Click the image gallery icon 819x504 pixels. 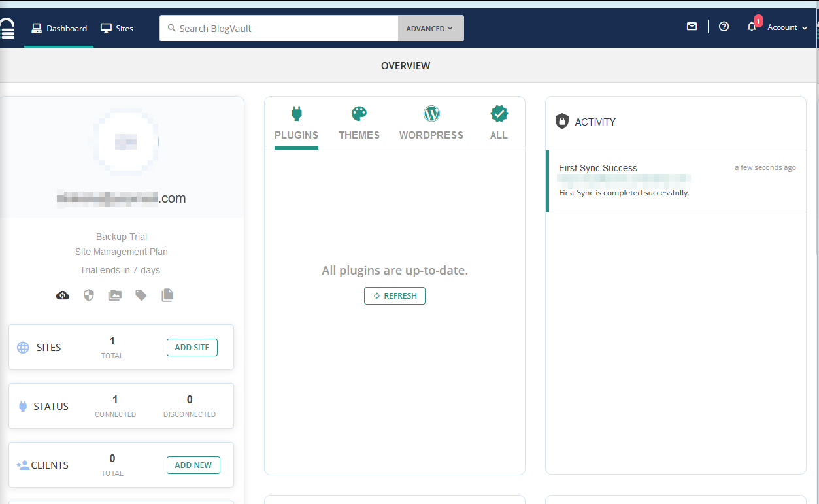(115, 295)
